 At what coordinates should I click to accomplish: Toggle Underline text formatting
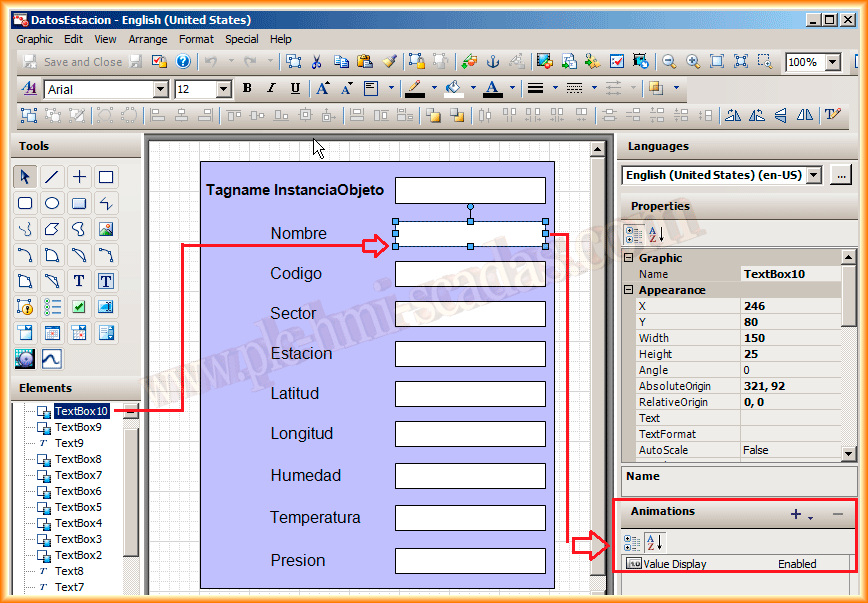click(x=295, y=89)
